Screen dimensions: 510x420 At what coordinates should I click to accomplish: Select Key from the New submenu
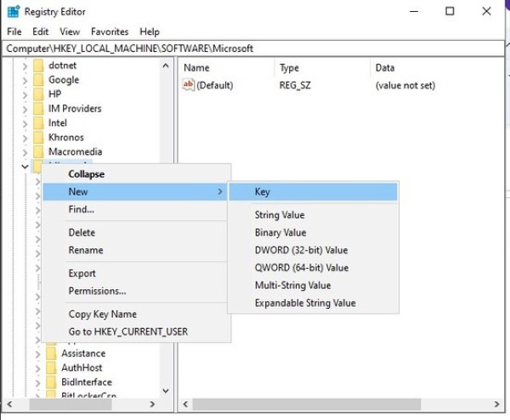click(263, 192)
